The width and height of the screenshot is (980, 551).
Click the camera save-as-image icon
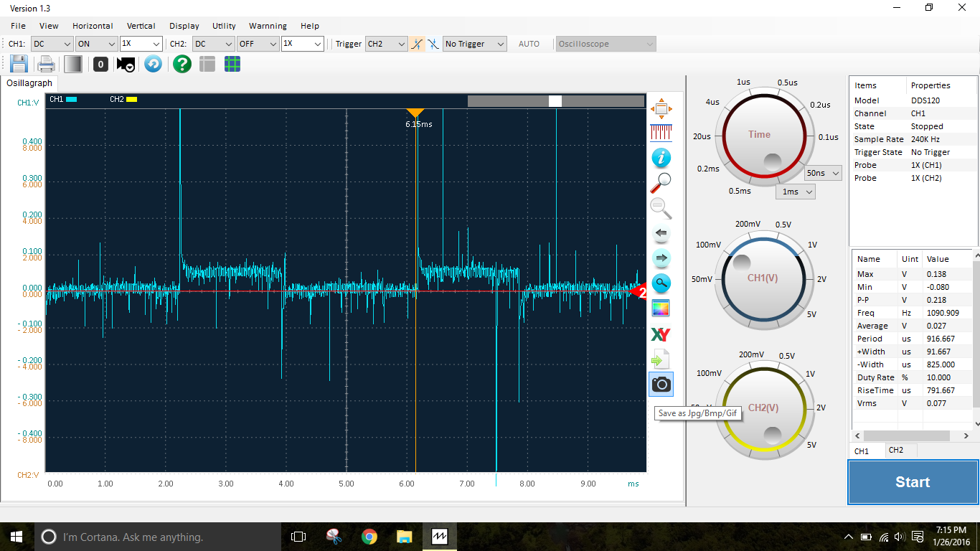coord(661,385)
